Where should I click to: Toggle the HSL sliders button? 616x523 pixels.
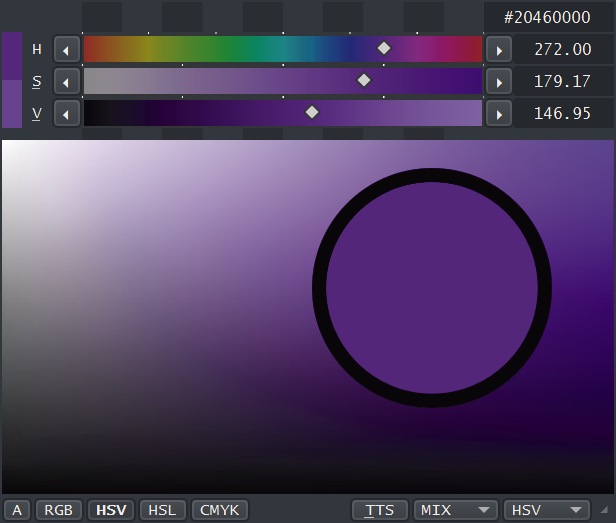162,510
